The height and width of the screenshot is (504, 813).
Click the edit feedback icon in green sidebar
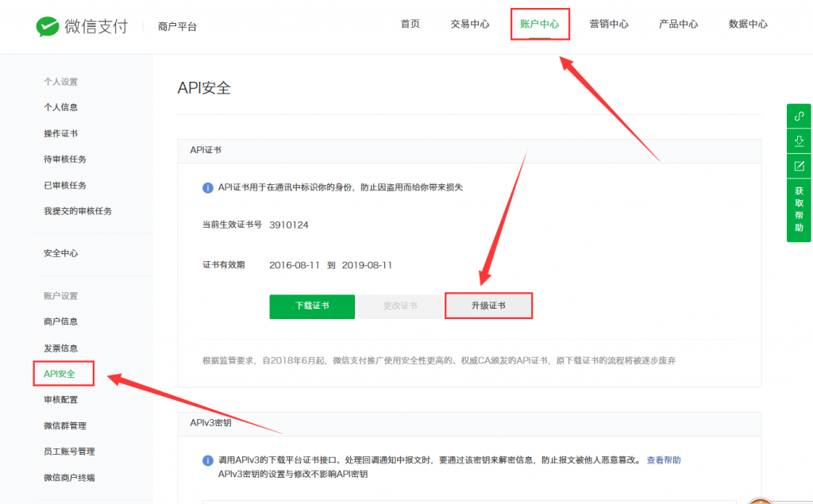point(799,166)
